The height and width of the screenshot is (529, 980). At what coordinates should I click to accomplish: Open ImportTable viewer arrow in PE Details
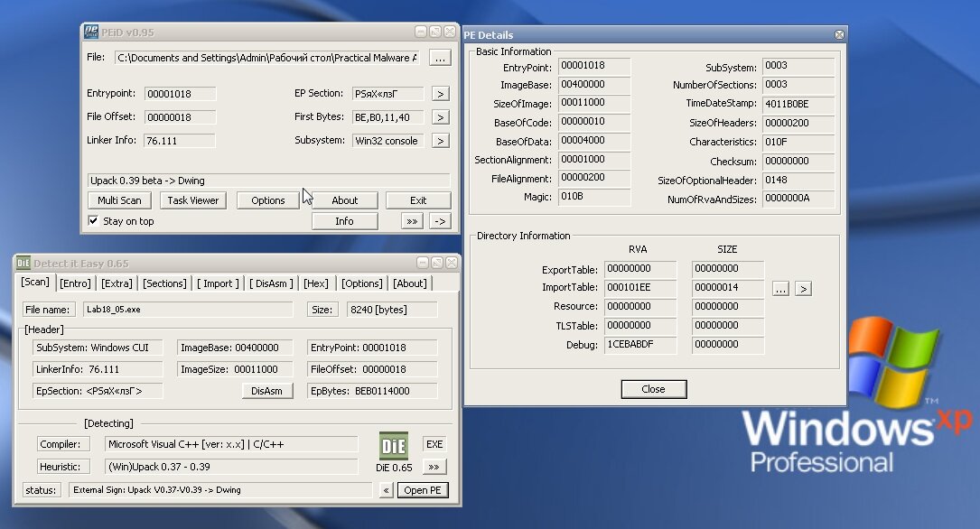[803, 288]
